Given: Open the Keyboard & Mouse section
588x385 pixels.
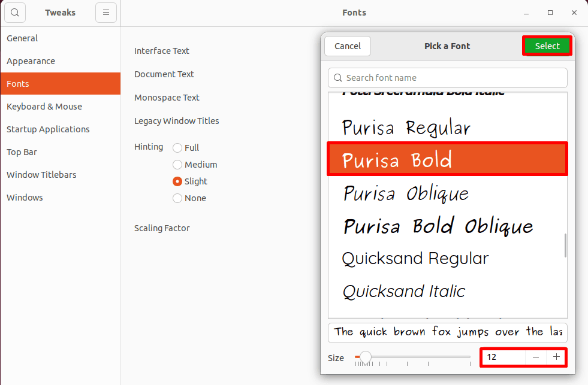Looking at the screenshot, I should click(45, 106).
